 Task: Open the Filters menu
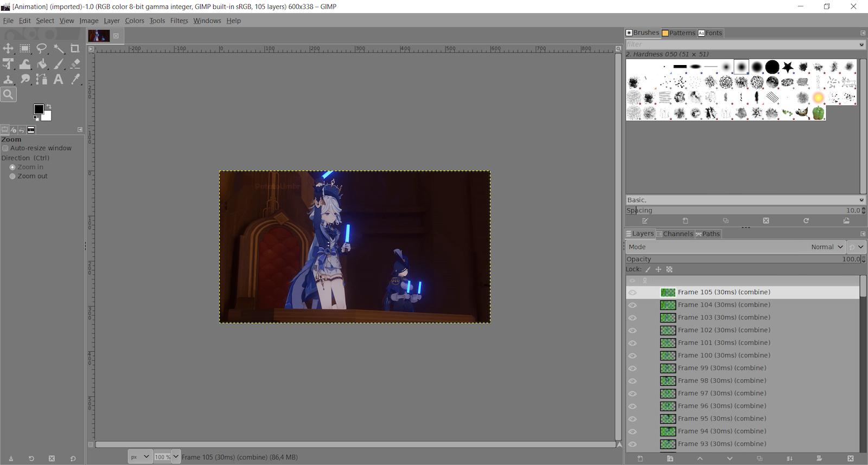coord(179,21)
